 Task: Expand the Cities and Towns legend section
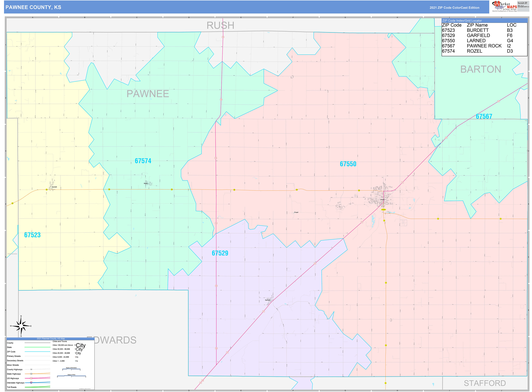pos(60,341)
